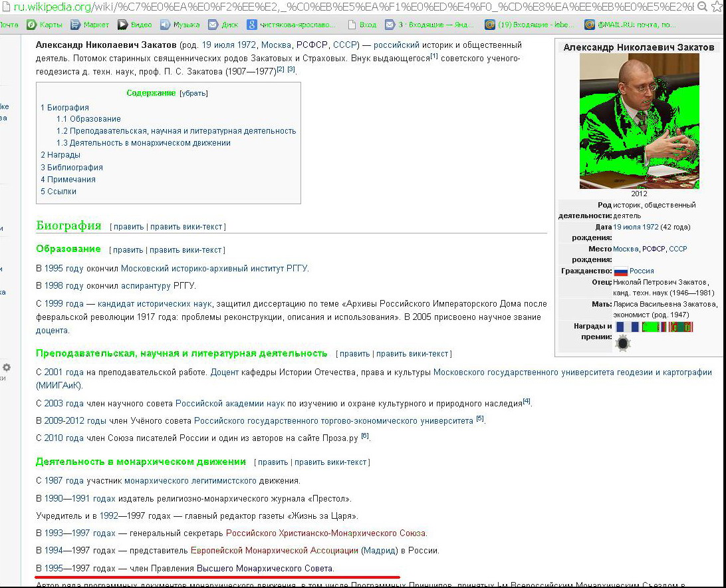This screenshot has height=588, width=726.
Task: Open the Карты bookmark
Action: [45, 25]
